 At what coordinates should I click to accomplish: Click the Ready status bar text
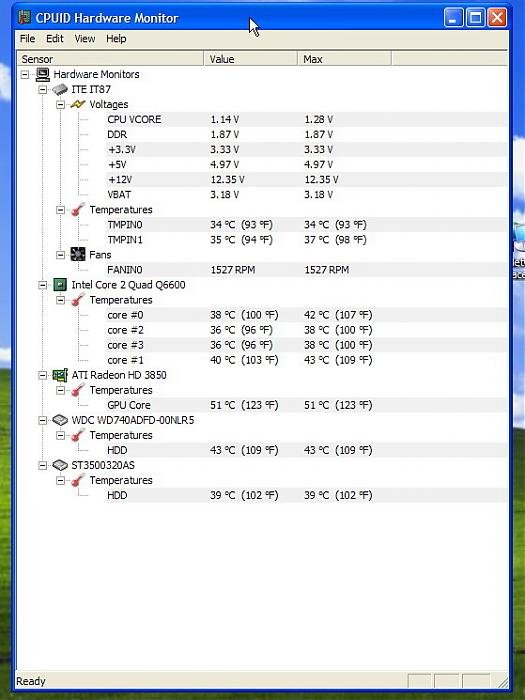pos(31,681)
